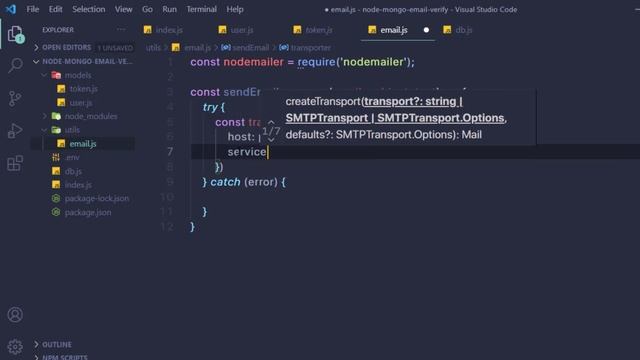Screen dimensions: 640x360
Task: Switch to the user.js editor tab
Action: (242, 30)
